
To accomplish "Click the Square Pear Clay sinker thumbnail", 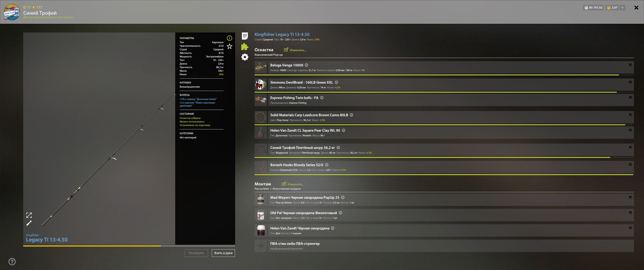I will tap(261, 133).
